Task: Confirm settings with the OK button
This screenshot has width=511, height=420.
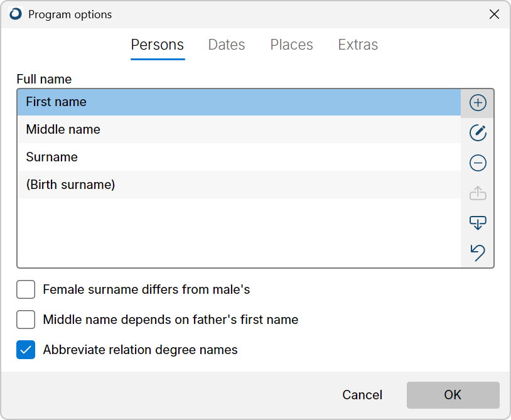Action: [453, 395]
